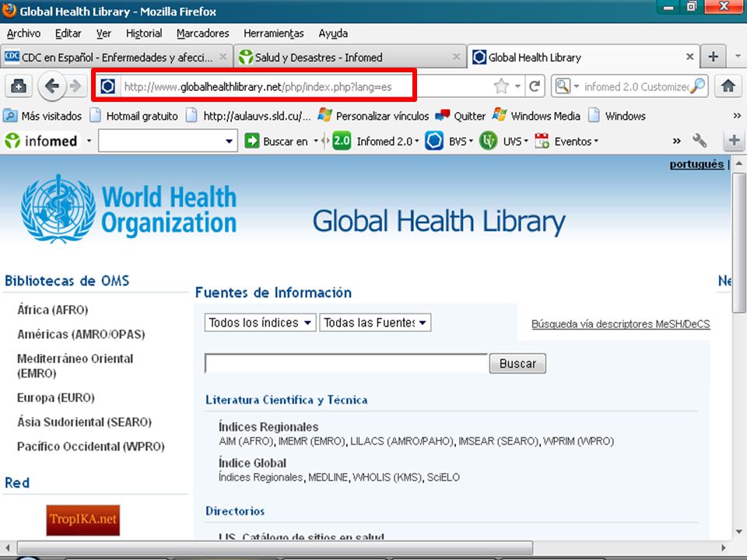Open Europa (EURO) library link
Viewport: 747px width, 560px height.
click(x=56, y=397)
